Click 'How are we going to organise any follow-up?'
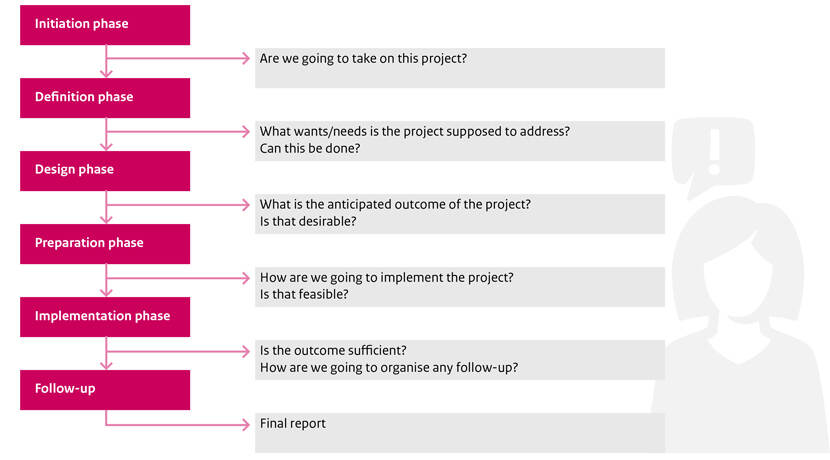This screenshot has height=460, width=830. pos(389,368)
